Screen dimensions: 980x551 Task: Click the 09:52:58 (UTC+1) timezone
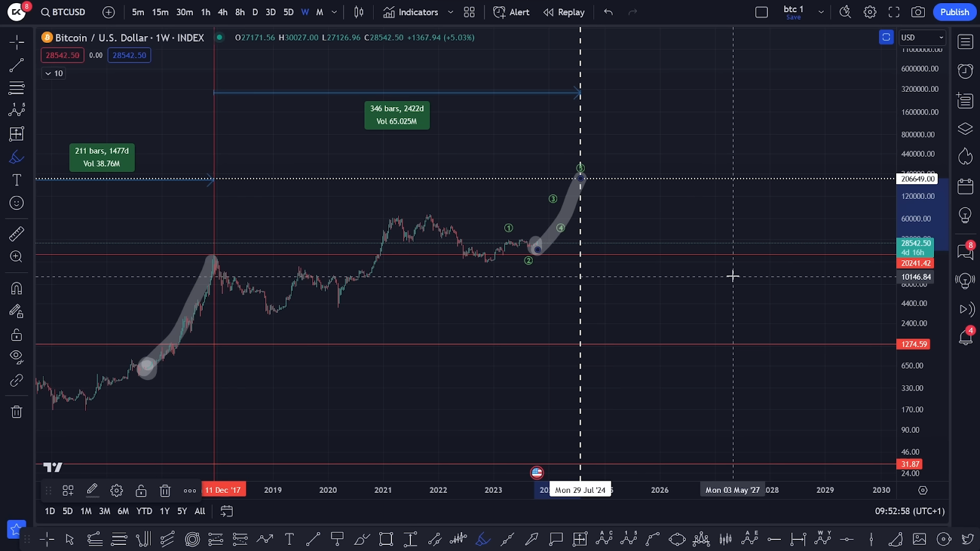coord(910,511)
